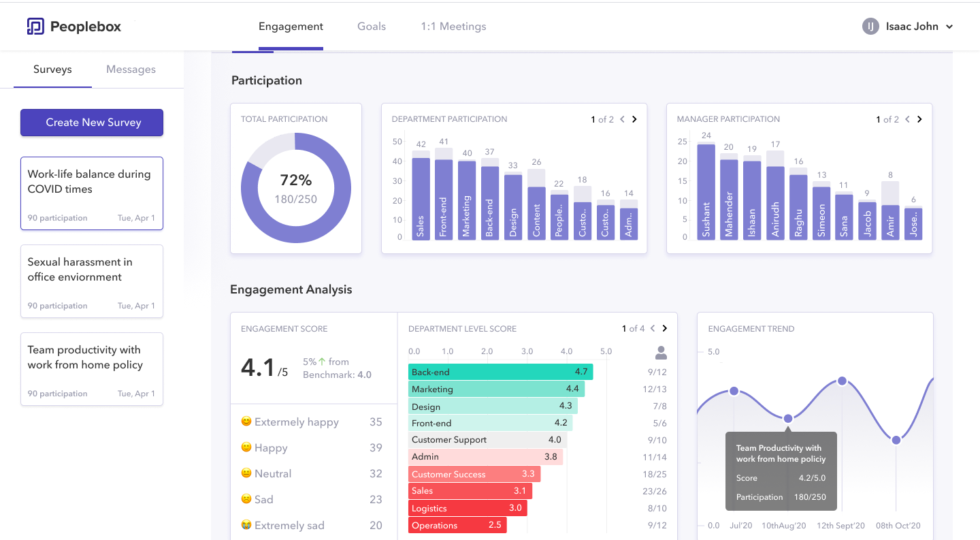Click the Sad emoji icon
This screenshot has width=980, height=540.
[246, 499]
